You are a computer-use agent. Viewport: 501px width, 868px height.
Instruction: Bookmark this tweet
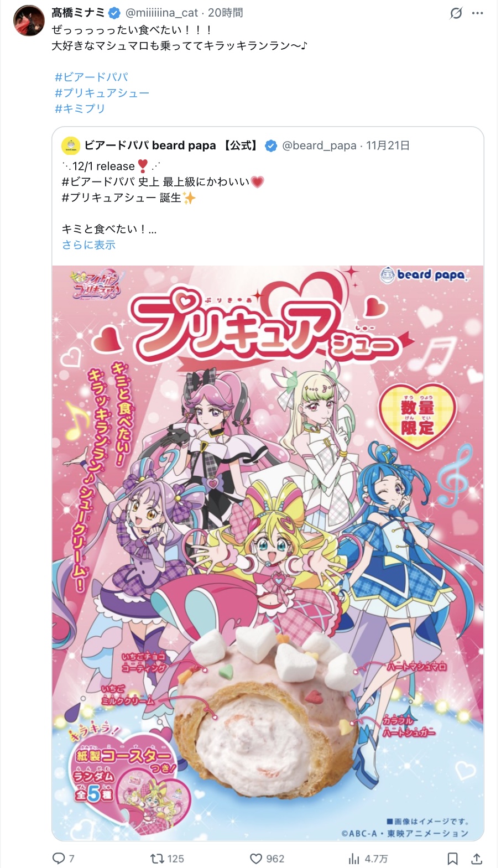(452, 858)
